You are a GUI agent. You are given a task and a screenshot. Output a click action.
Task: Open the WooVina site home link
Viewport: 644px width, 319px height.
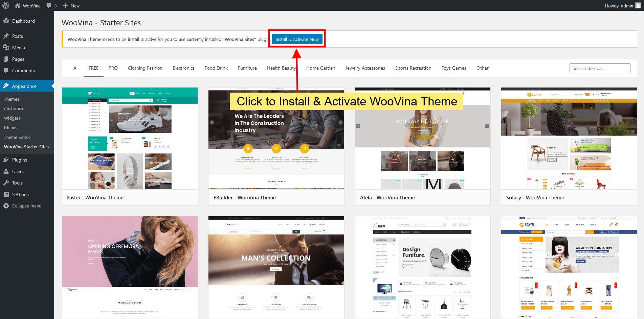(x=28, y=6)
